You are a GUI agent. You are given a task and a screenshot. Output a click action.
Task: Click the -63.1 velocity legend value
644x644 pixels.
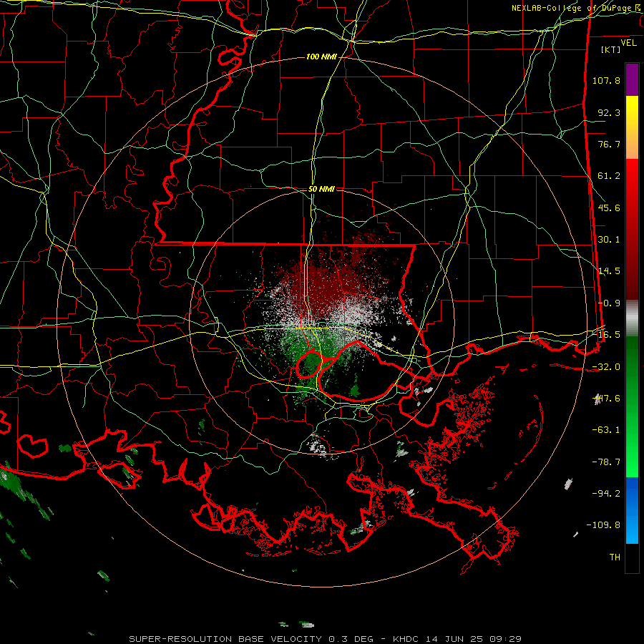click(606, 430)
